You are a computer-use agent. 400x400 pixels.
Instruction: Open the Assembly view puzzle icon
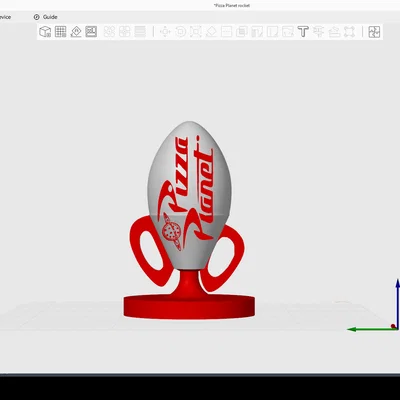(374, 32)
